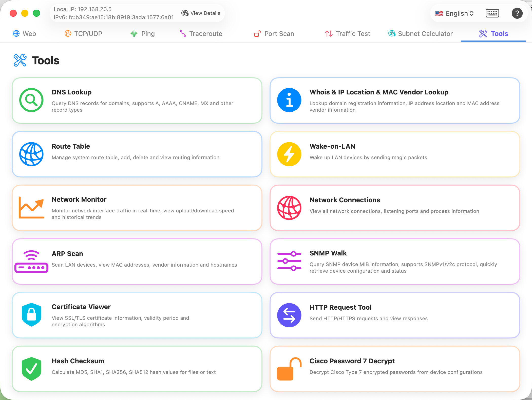Image resolution: width=532 pixels, height=400 pixels.
Task: Click the Wake-on-LAN lightning bolt icon
Action: click(x=289, y=154)
